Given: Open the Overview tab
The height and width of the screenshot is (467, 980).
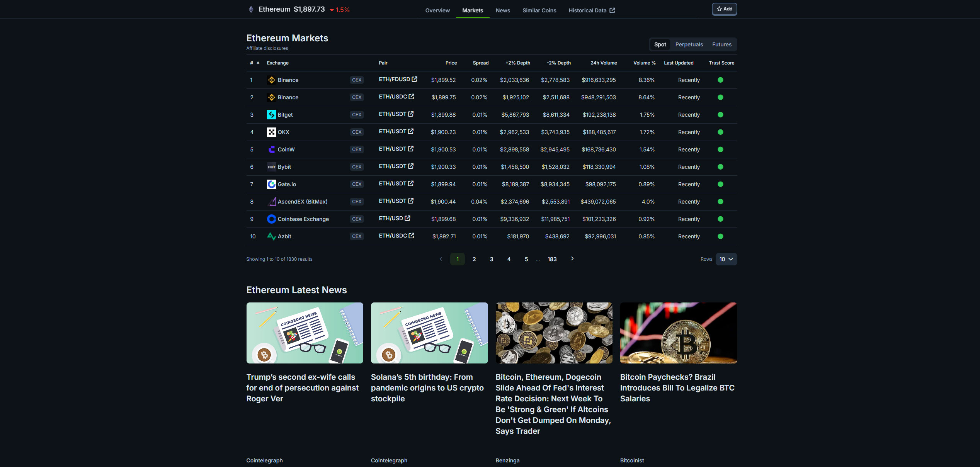Looking at the screenshot, I should coord(437,10).
